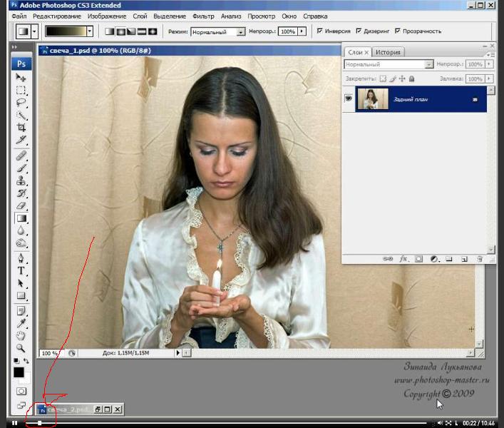Viewport: 504px width, 428px height.
Task: Change the screen mode button
Action: (x=21, y=405)
